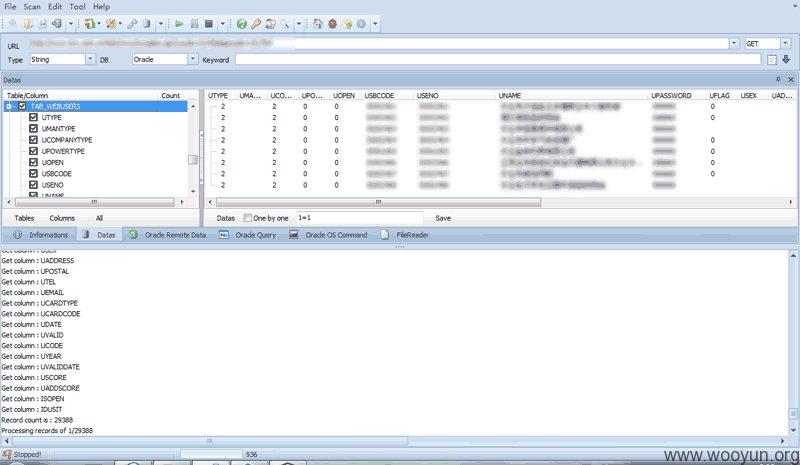Switch to the Oracle OS Command tab
This screenshot has height=465, width=800.
(328, 235)
